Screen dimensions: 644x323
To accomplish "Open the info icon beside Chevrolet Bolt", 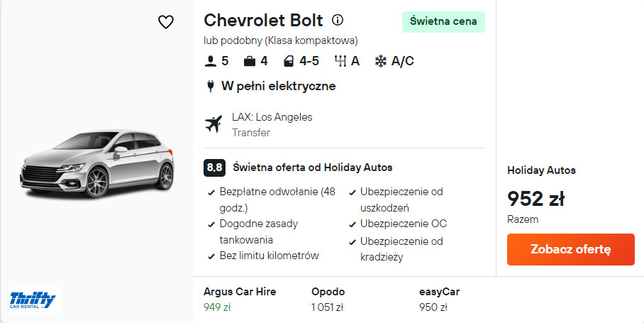I will click(x=338, y=20).
